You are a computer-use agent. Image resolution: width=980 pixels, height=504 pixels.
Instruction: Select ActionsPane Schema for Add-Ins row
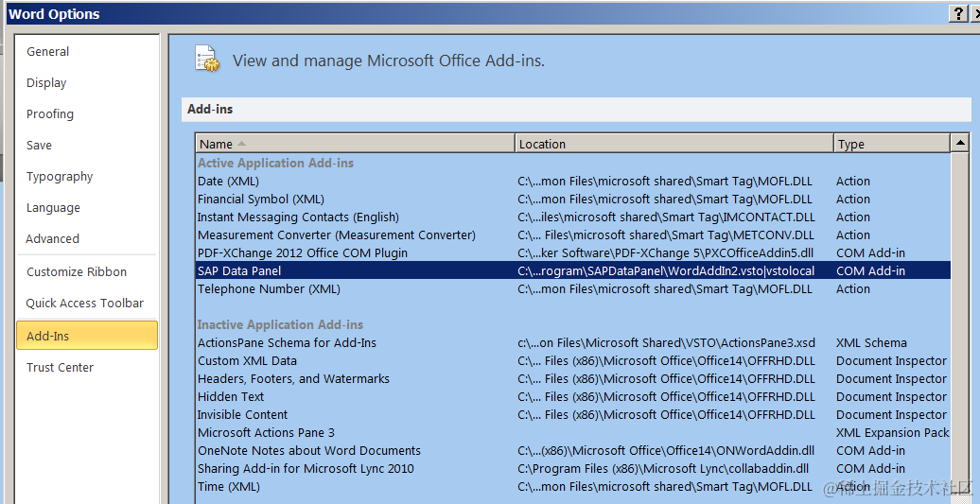tap(573, 343)
